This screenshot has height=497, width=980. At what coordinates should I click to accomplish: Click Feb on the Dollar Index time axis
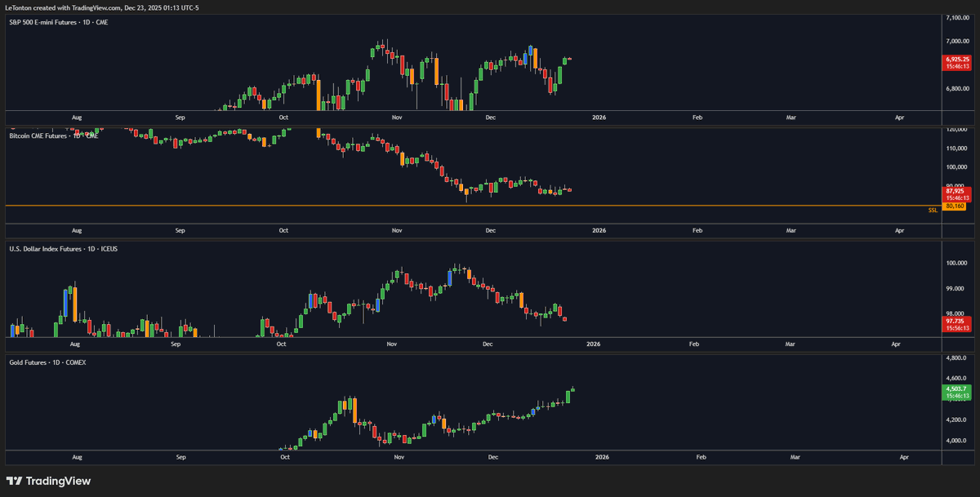pyautogui.click(x=694, y=344)
